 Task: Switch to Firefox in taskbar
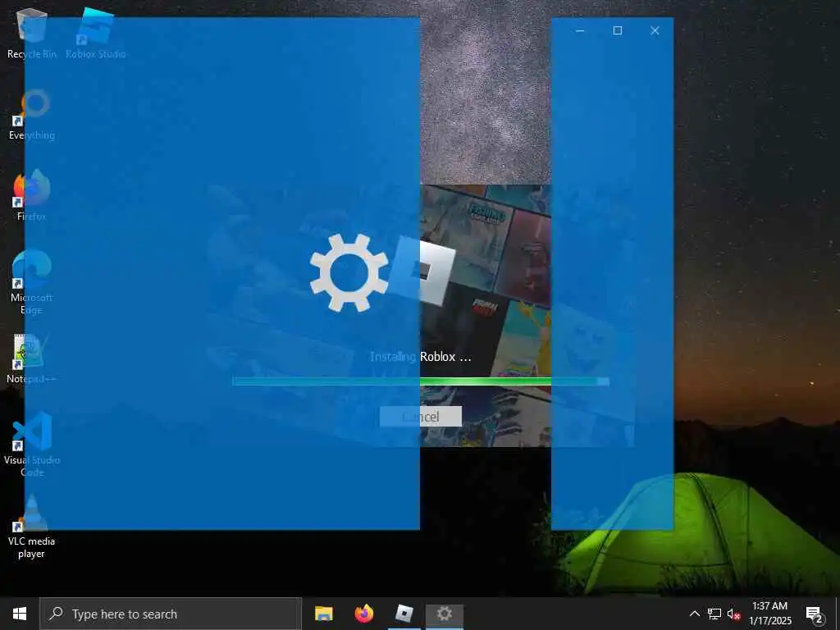coord(363,614)
